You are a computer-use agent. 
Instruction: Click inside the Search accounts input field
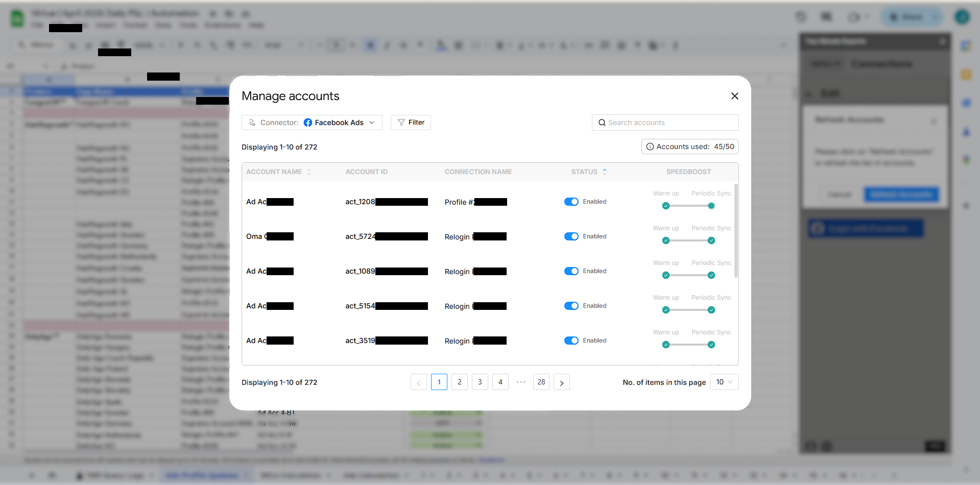(664, 123)
